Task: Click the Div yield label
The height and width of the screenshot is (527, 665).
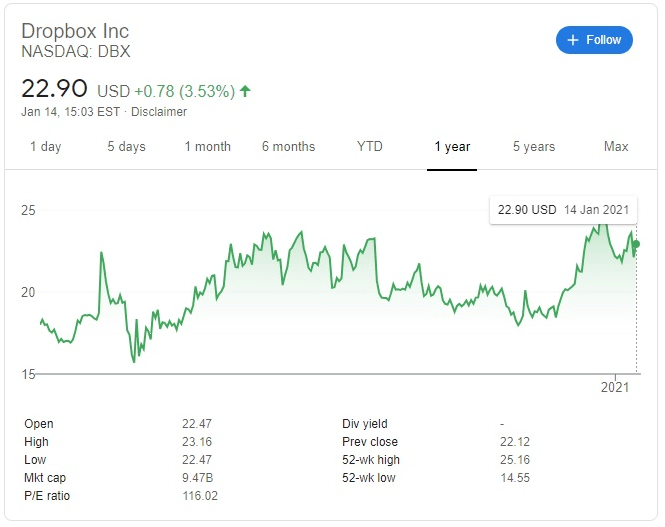Action: (365, 424)
